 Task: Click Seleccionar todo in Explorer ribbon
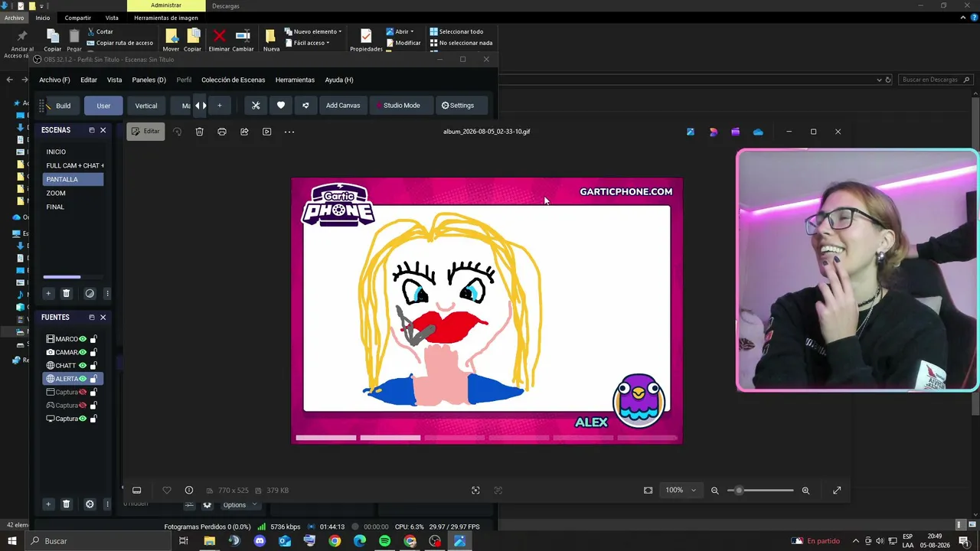[x=457, y=31]
